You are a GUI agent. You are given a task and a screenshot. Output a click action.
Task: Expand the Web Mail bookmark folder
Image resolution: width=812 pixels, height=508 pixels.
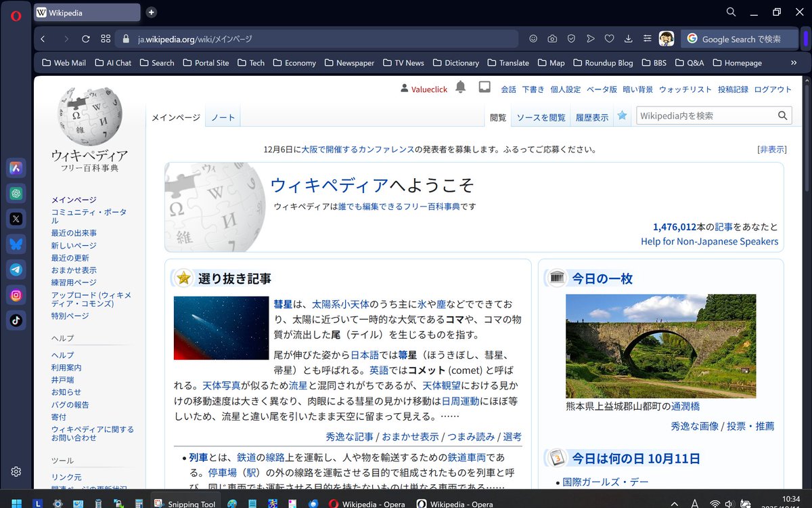(64, 63)
